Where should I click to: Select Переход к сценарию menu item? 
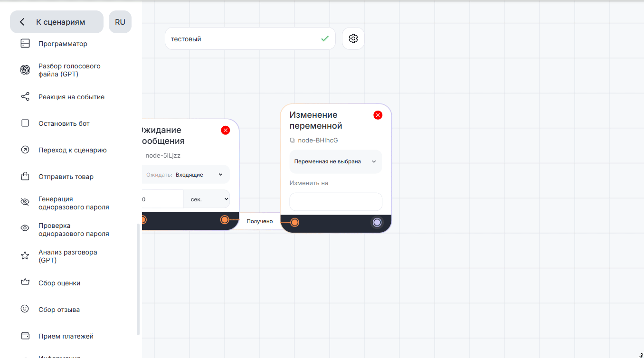pyautogui.click(x=72, y=150)
